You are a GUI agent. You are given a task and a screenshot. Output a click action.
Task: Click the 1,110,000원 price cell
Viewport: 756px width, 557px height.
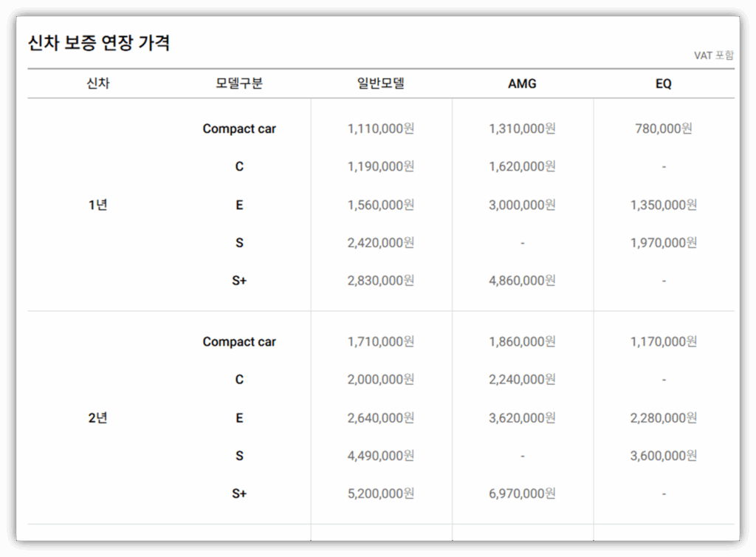point(380,129)
